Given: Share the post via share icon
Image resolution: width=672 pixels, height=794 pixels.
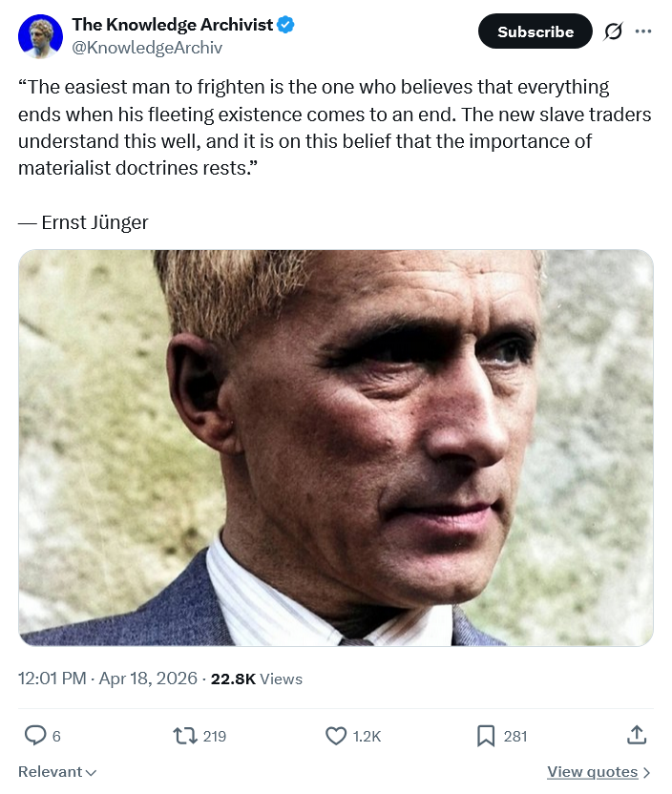Looking at the screenshot, I should (x=637, y=736).
